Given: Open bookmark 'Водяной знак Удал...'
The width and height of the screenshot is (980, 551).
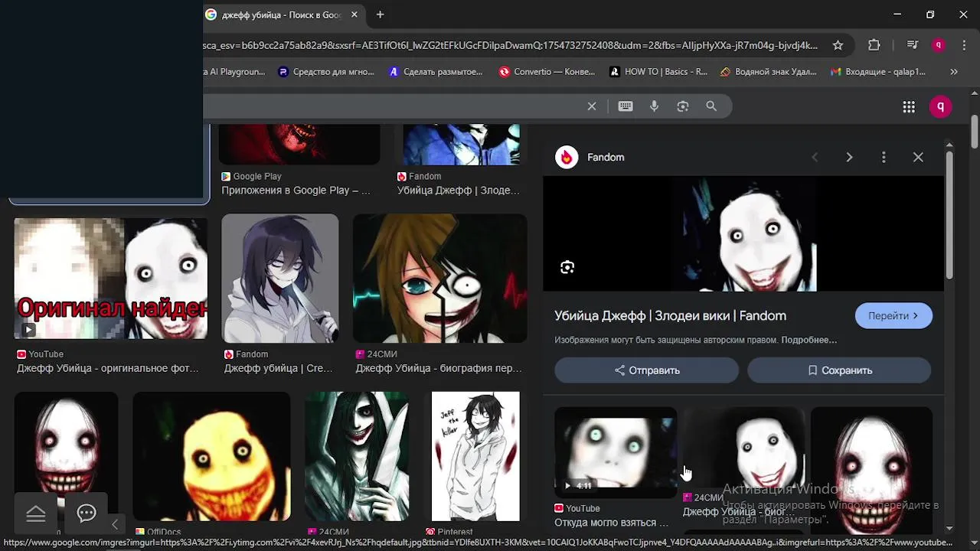Looking at the screenshot, I should (x=769, y=72).
